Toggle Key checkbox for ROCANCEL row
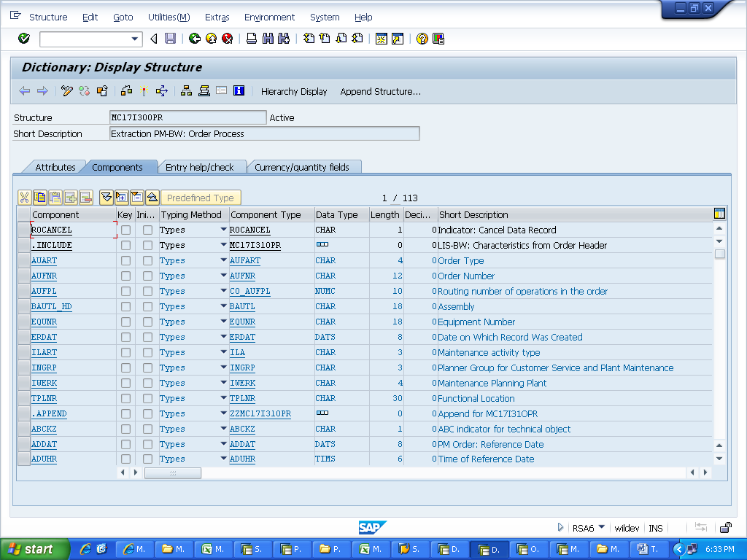The image size is (747, 560). click(x=125, y=230)
